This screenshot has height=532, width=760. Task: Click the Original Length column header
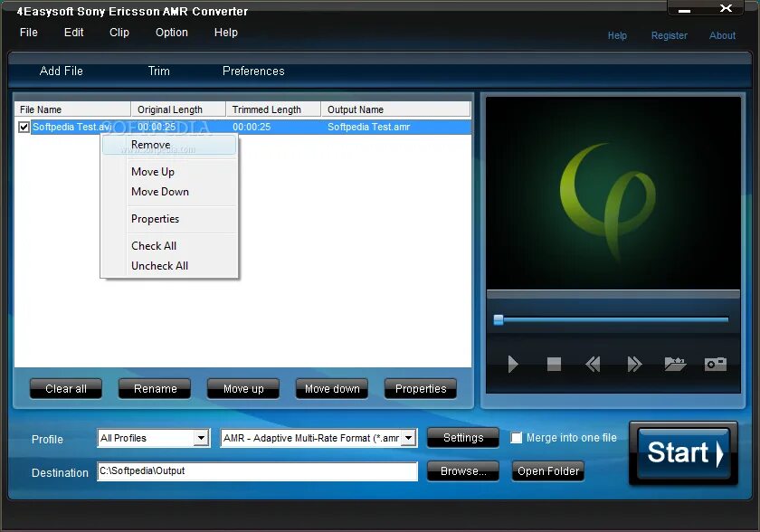178,109
